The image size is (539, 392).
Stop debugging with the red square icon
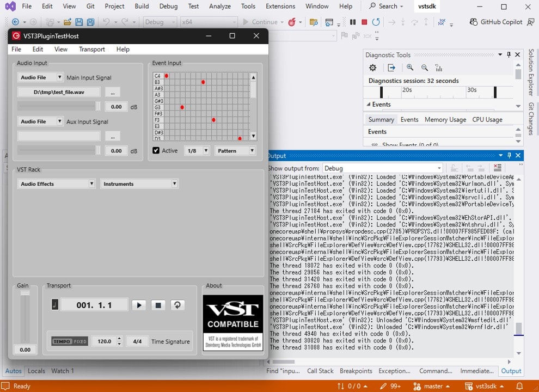coord(364,22)
